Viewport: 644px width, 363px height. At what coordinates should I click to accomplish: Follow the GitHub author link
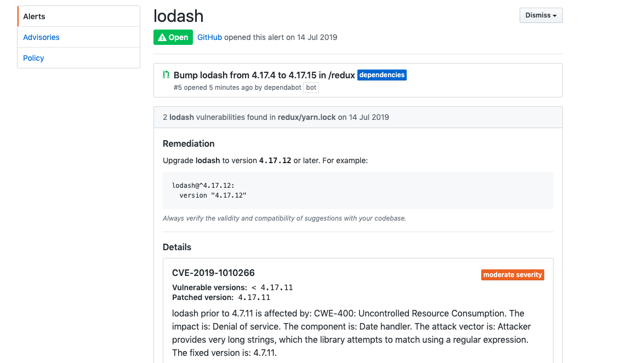pyautogui.click(x=209, y=37)
